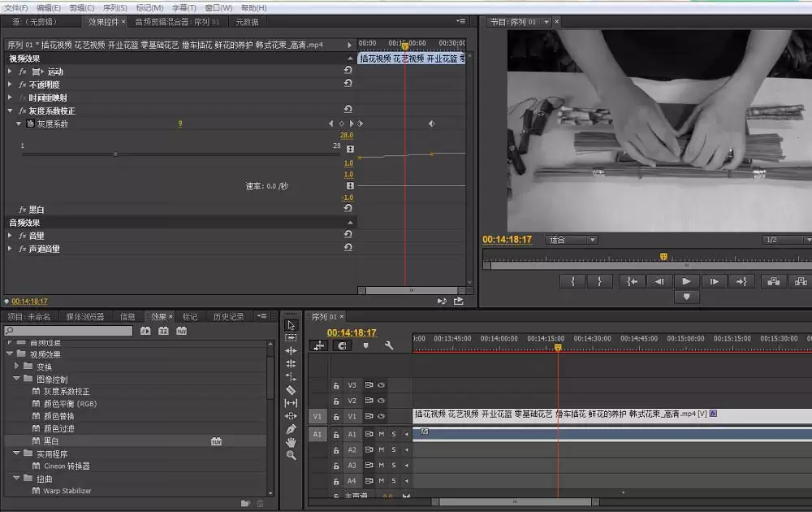Image resolution: width=812 pixels, height=512 pixels.
Task: Toggle lock on track V3
Action: pos(335,385)
